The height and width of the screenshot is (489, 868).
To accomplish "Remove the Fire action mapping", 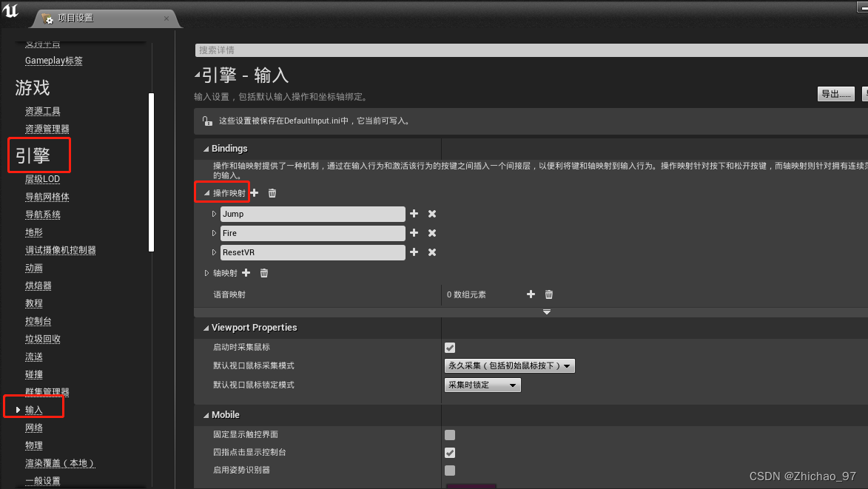I will [432, 233].
